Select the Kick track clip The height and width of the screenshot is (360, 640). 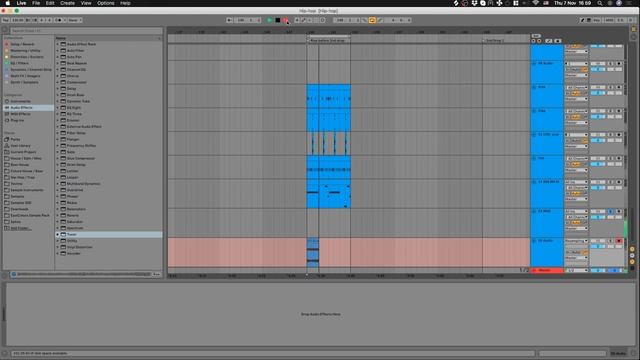pyautogui.click(x=329, y=96)
